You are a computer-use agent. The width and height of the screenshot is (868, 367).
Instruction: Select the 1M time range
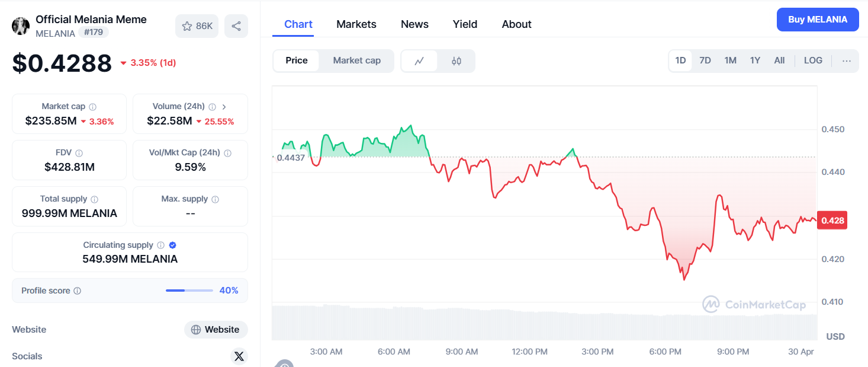click(x=730, y=60)
